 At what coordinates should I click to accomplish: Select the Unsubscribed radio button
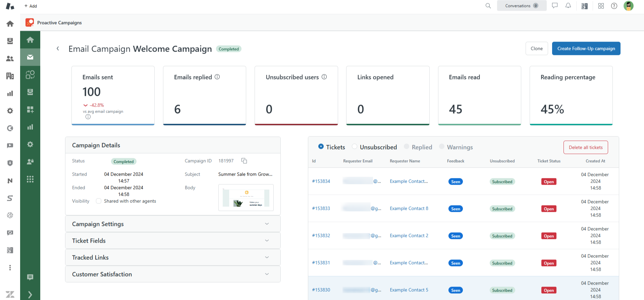pos(355,146)
